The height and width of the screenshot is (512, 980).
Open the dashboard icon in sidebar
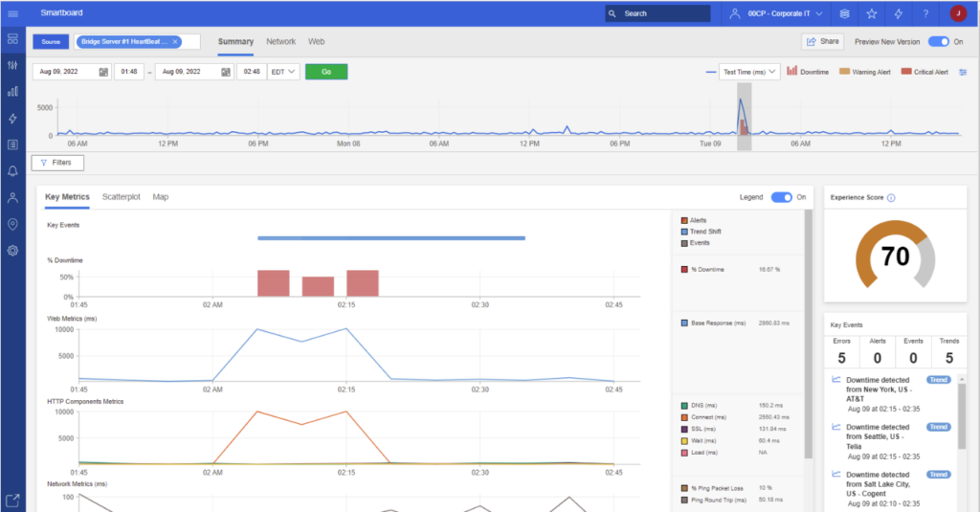coord(12,39)
